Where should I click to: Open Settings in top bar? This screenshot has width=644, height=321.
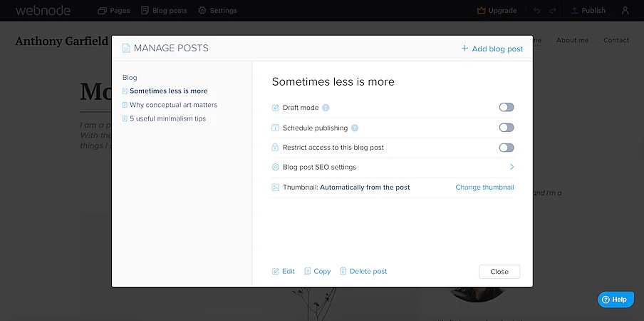[217, 10]
